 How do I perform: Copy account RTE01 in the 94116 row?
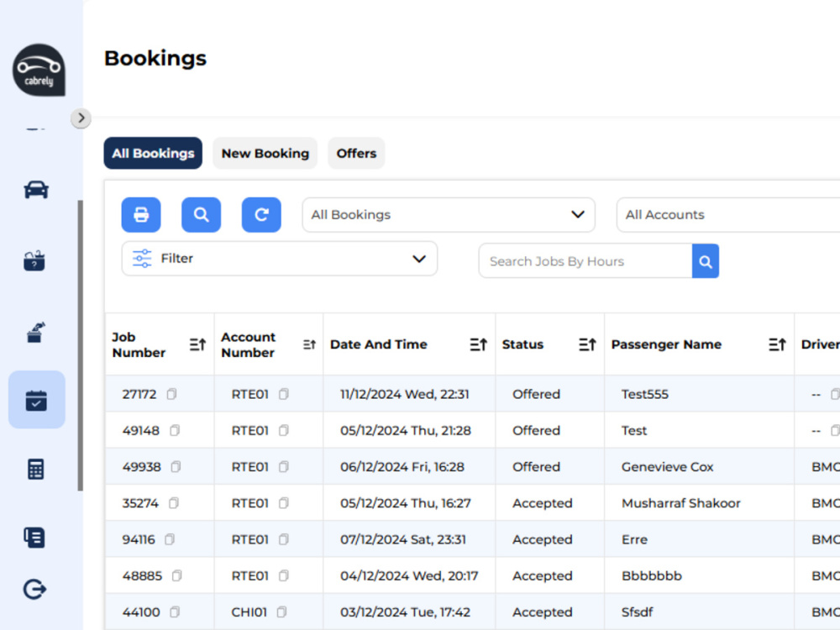[284, 539]
